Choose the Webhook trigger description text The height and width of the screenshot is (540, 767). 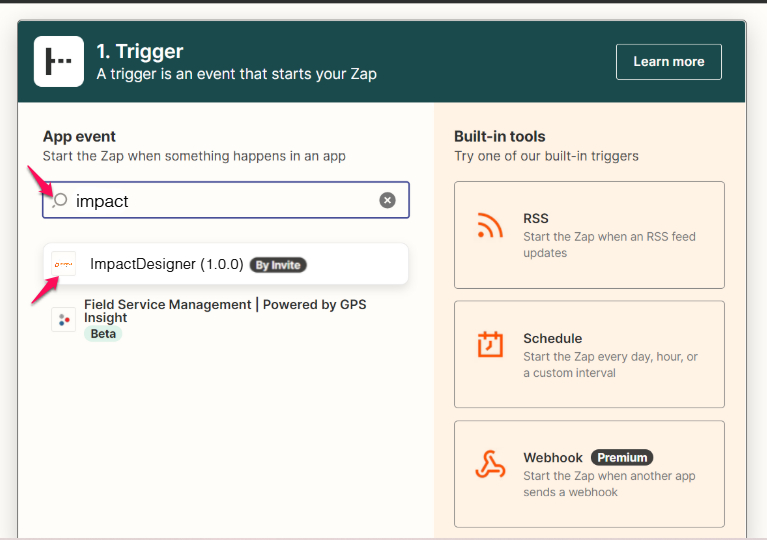pos(608,484)
